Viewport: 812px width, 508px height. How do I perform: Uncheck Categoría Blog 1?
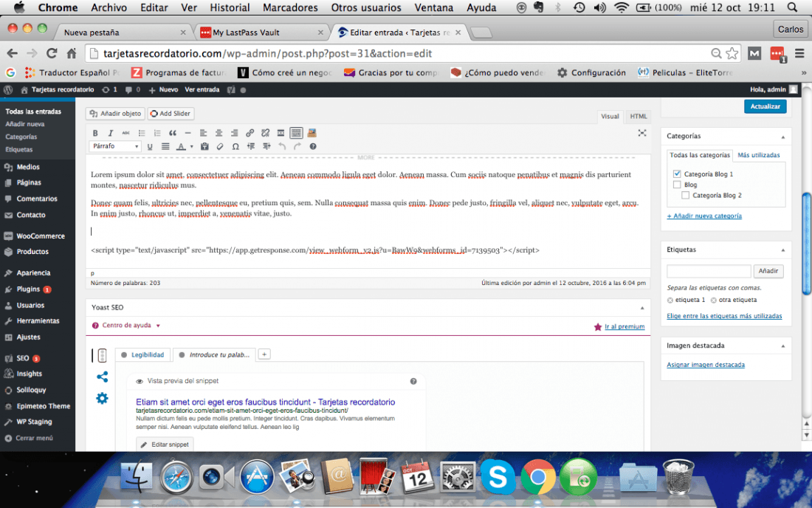[x=677, y=174]
